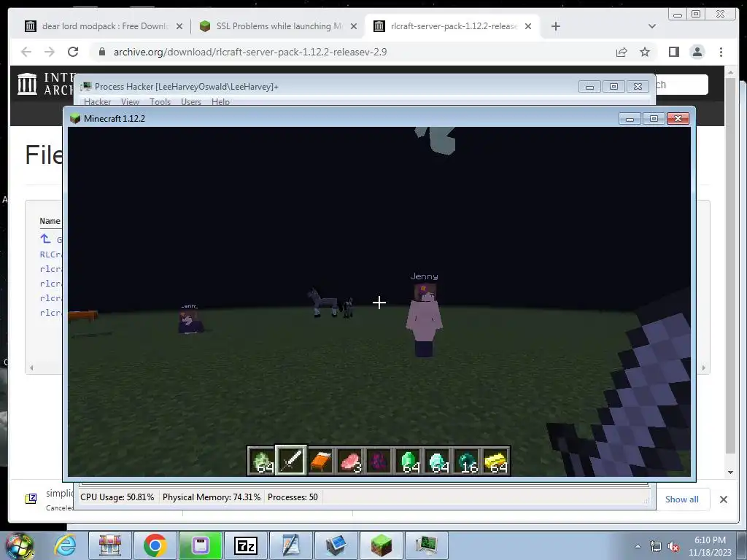Open the clock showing 6:10 PM
The image size is (747, 560).
pos(710,546)
